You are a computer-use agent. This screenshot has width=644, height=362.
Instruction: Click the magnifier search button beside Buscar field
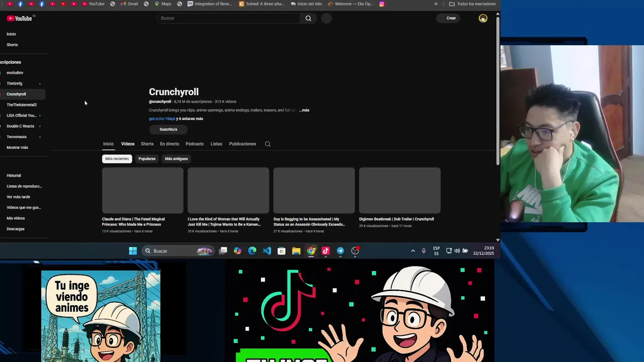point(308,18)
